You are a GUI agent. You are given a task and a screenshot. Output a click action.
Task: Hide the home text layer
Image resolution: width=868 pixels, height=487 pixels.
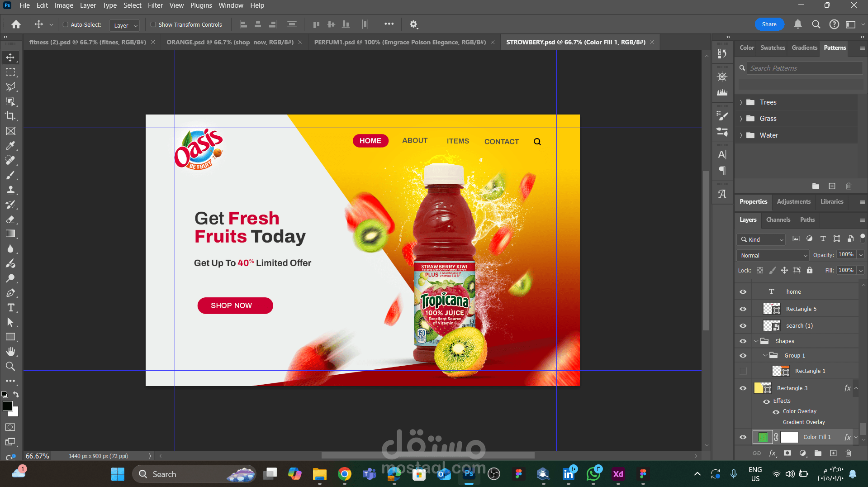point(743,292)
